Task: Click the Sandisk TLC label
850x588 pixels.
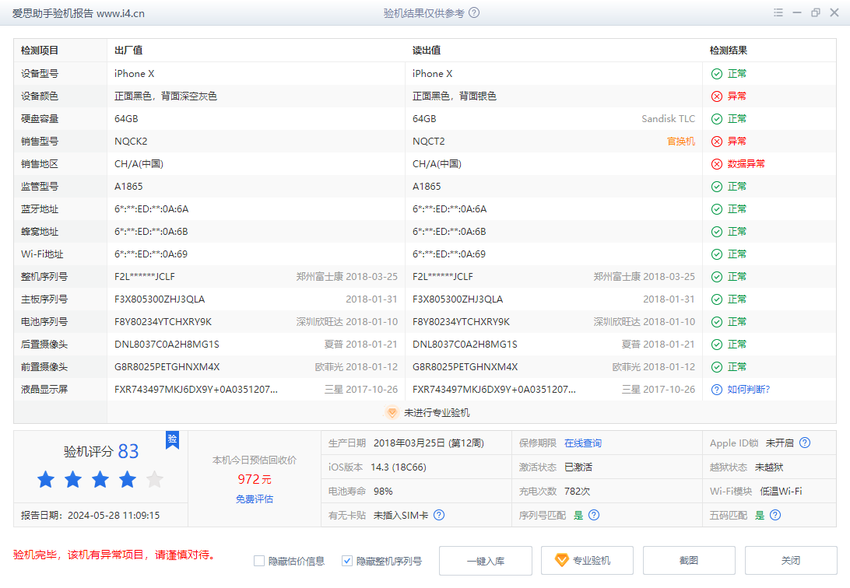Action: tap(668, 119)
